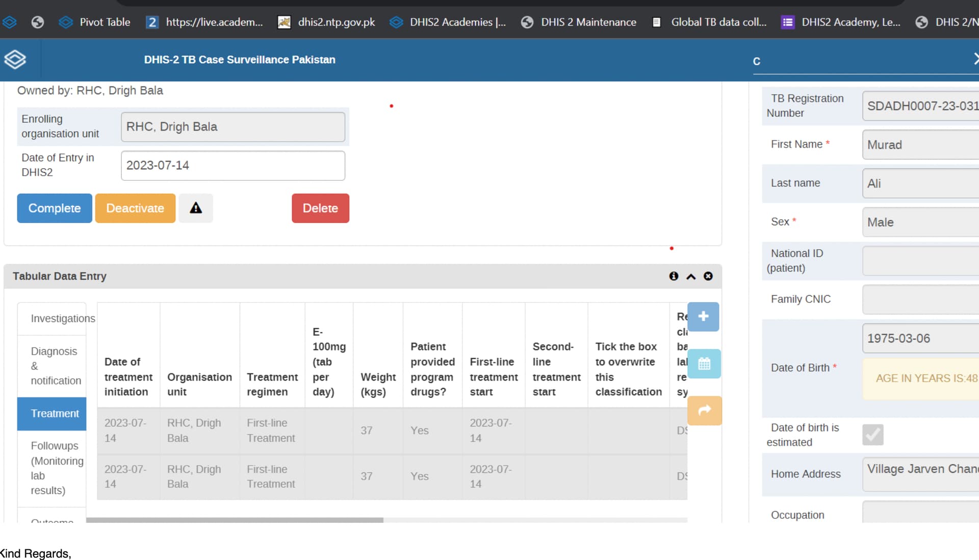Click First Name field showing Murad
The image size is (979, 560).
(920, 145)
